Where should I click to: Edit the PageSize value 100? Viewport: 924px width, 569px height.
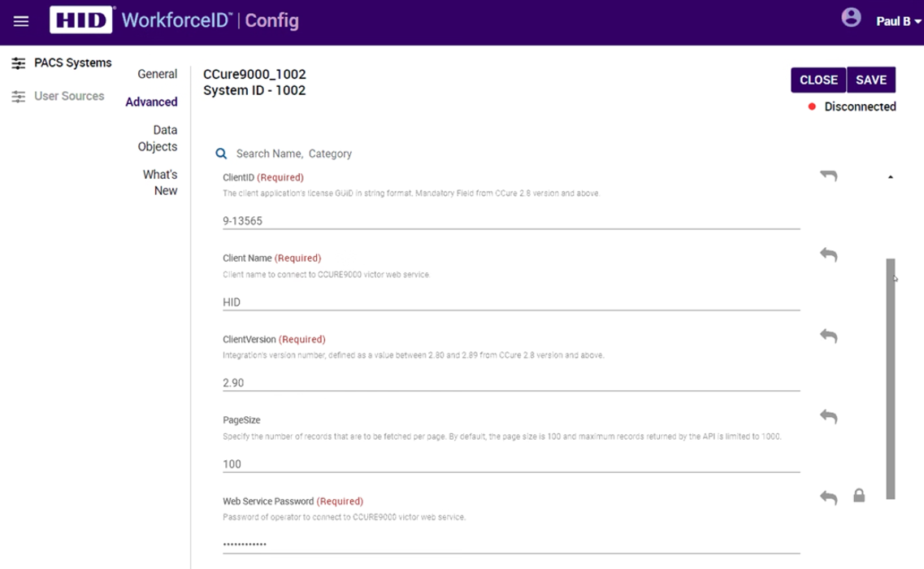coord(511,464)
